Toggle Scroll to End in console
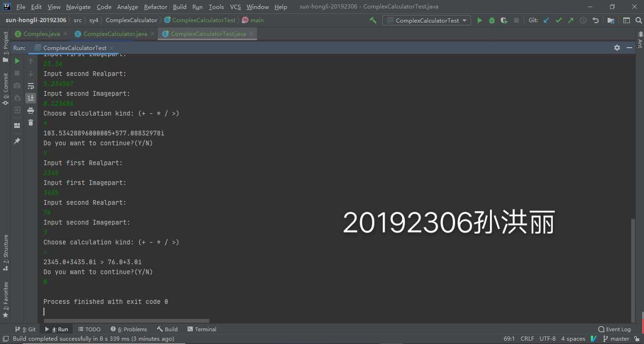 tap(31, 98)
